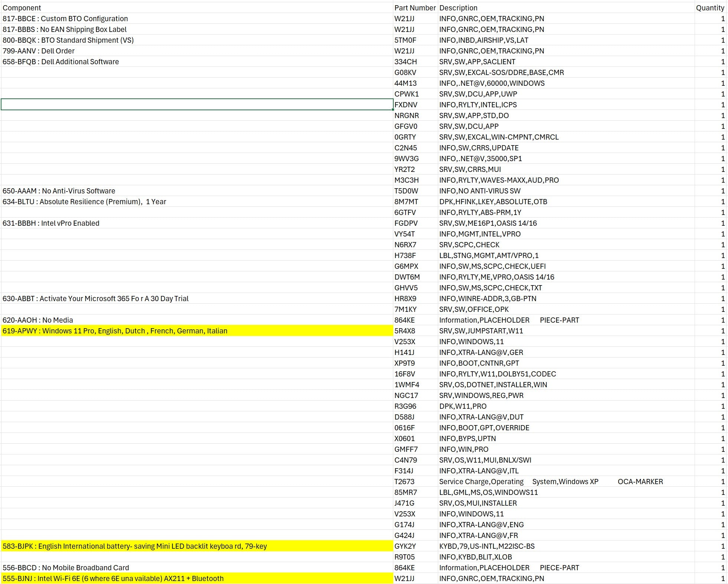This screenshot has width=728, height=584.
Task: Click part number DWT6M
Action: click(x=415, y=277)
